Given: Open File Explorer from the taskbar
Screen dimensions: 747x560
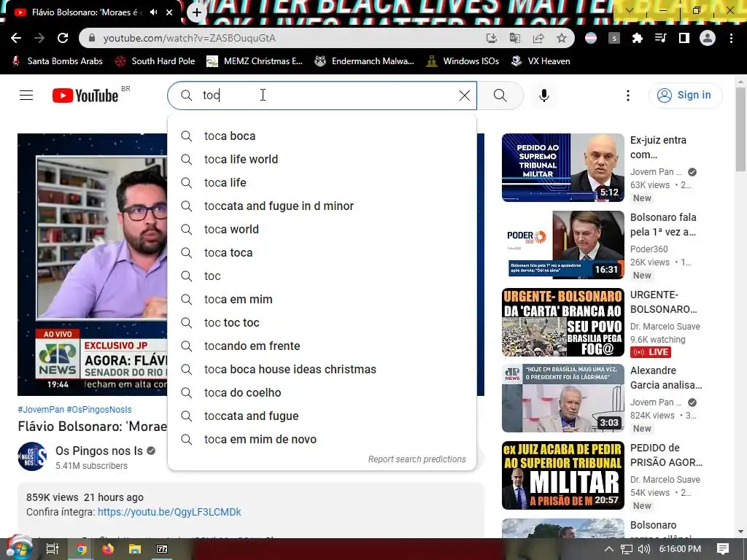Looking at the screenshot, I should click(x=135, y=549).
